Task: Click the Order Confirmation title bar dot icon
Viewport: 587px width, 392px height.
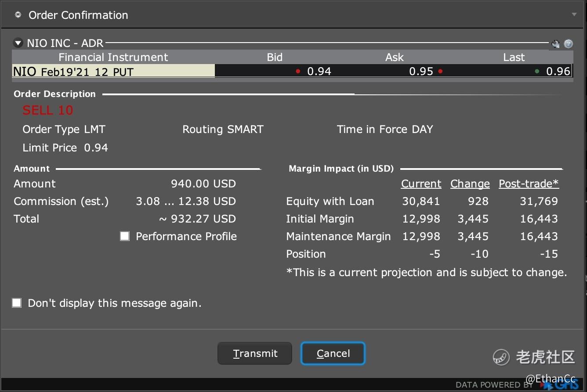Action: coord(18,14)
